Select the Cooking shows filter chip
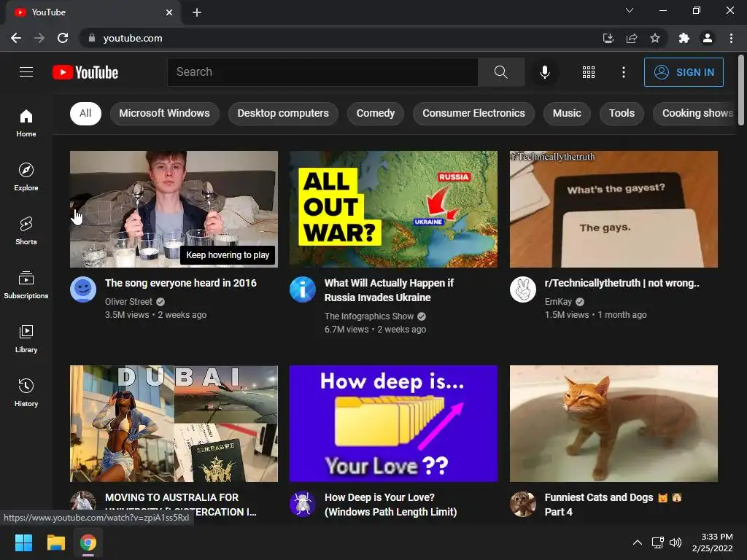The width and height of the screenshot is (747, 560). [x=695, y=113]
